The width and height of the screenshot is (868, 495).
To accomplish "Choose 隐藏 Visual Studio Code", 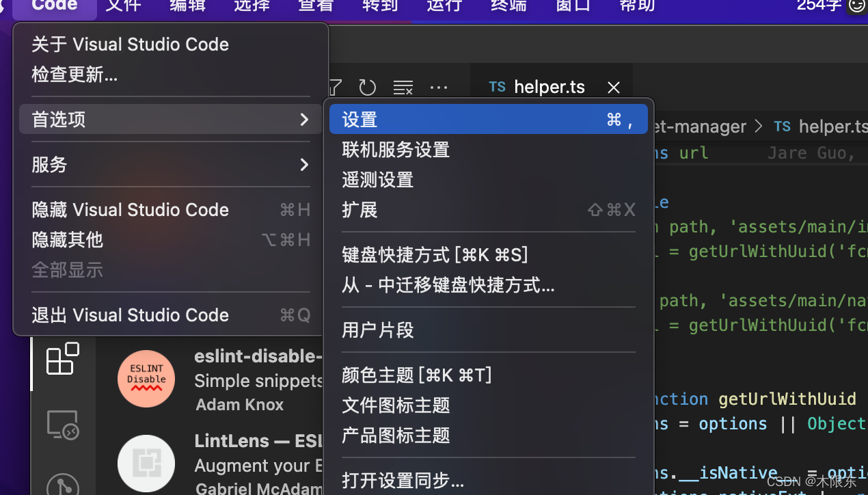I will [x=170, y=210].
